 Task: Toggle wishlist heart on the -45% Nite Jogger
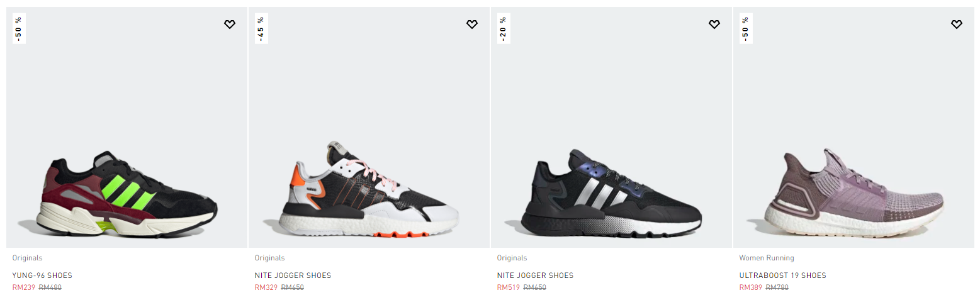pos(472,25)
